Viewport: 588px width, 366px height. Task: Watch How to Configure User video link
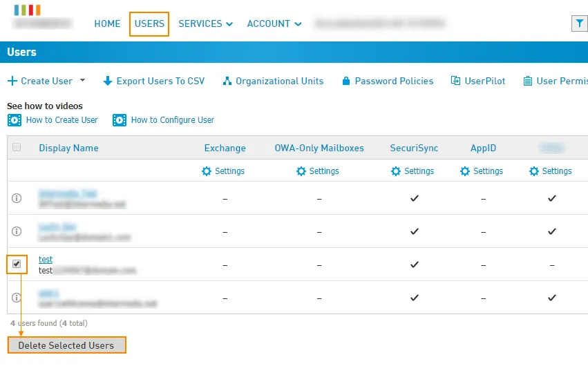point(173,120)
